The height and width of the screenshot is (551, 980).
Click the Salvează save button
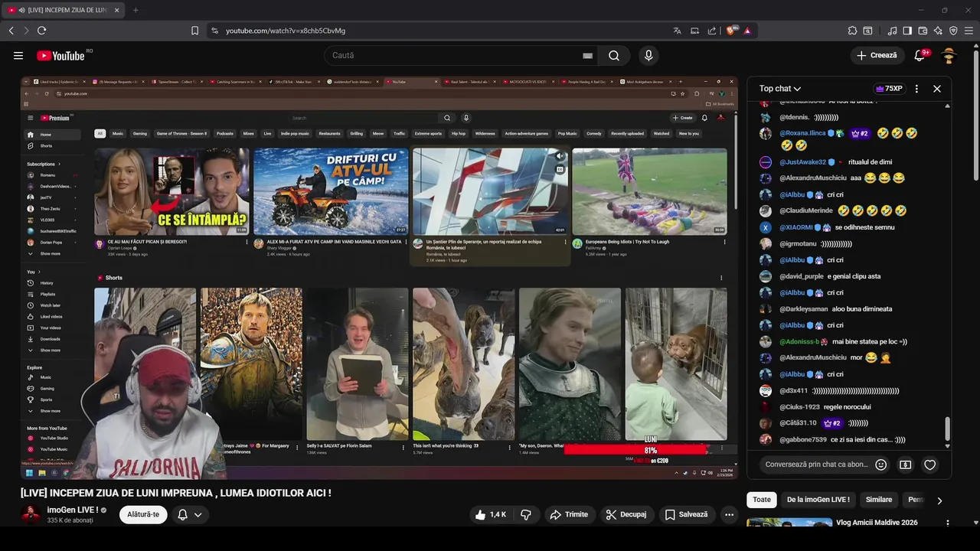point(687,514)
